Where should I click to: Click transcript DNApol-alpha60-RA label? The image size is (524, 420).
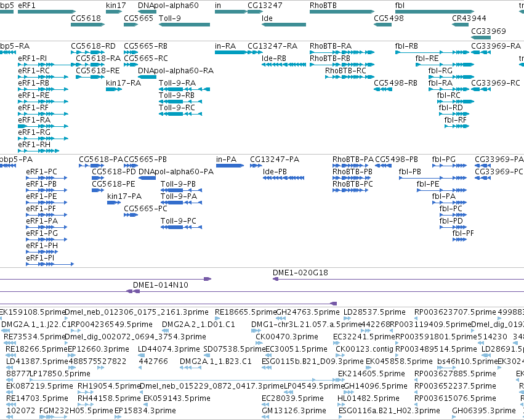click(x=175, y=70)
